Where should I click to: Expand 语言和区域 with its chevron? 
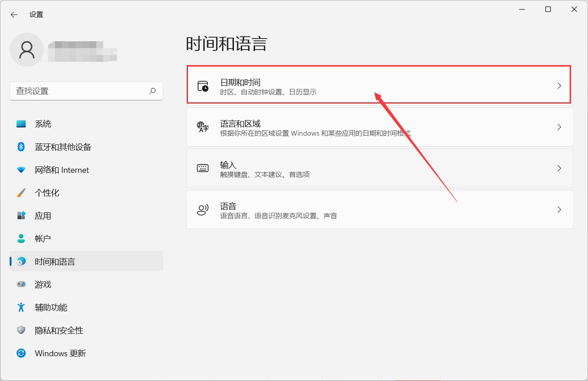coord(559,127)
